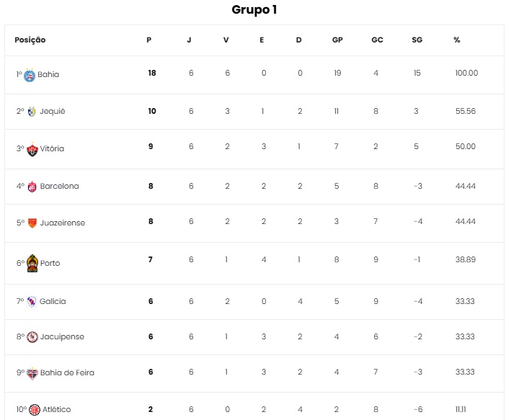The height and width of the screenshot is (420, 511).
Task: Click Bahia's 18 points value
Action: point(152,73)
